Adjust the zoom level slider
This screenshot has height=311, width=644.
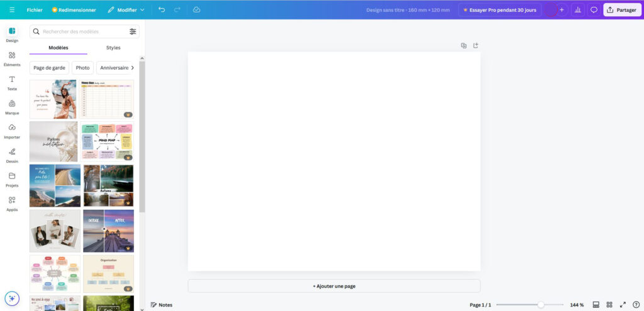coord(540,305)
